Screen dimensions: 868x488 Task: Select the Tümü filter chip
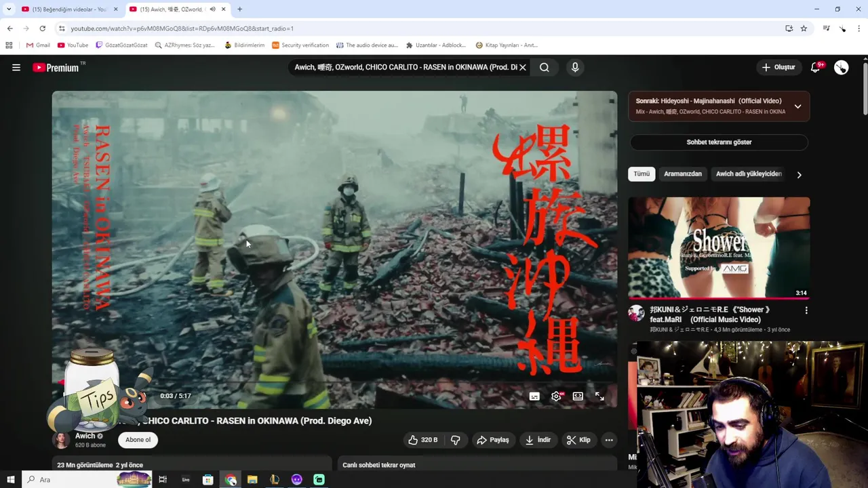[642, 174]
